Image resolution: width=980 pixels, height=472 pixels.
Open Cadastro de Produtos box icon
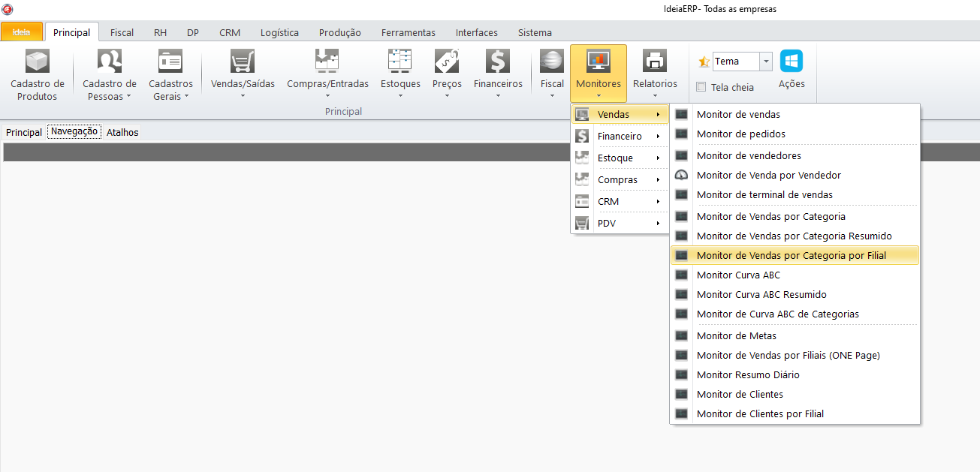point(37,62)
